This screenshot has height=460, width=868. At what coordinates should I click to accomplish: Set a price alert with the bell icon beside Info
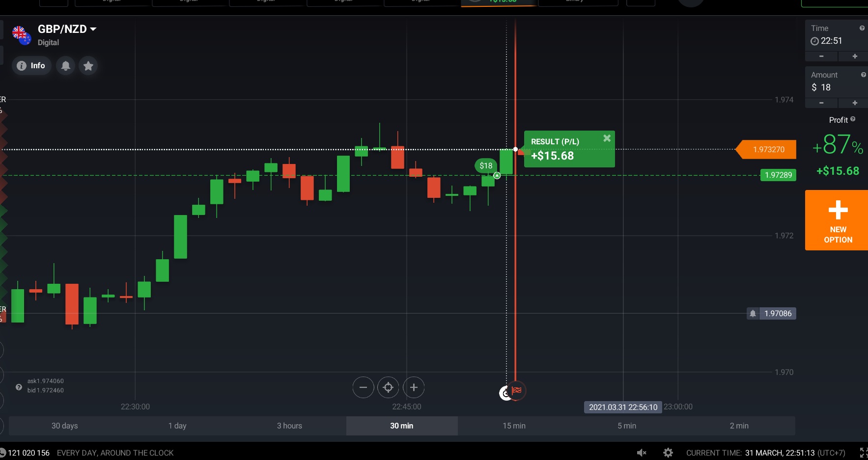click(65, 66)
